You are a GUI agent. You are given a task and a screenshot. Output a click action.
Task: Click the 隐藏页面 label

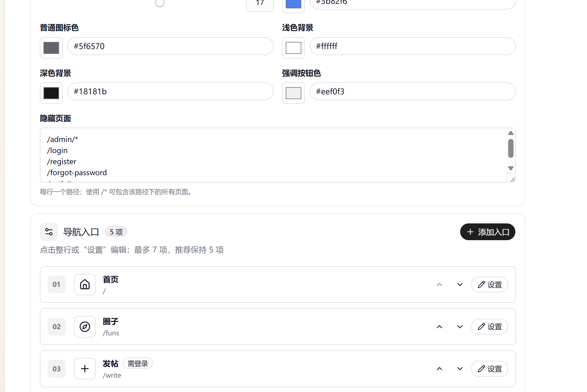(x=55, y=119)
